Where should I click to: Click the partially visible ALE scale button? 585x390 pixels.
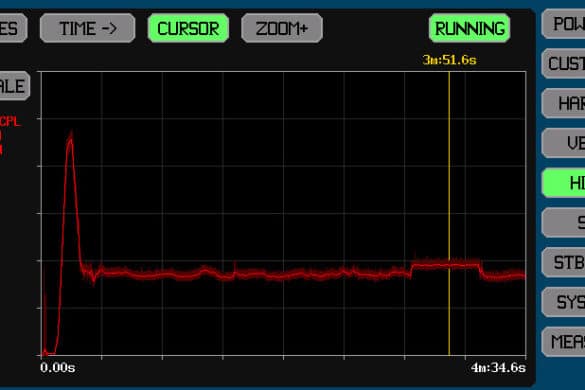coord(15,86)
